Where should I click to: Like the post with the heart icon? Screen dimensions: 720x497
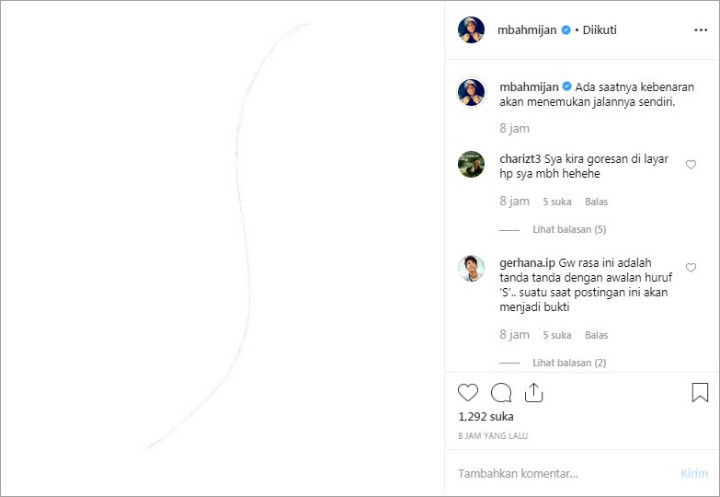[x=468, y=392]
